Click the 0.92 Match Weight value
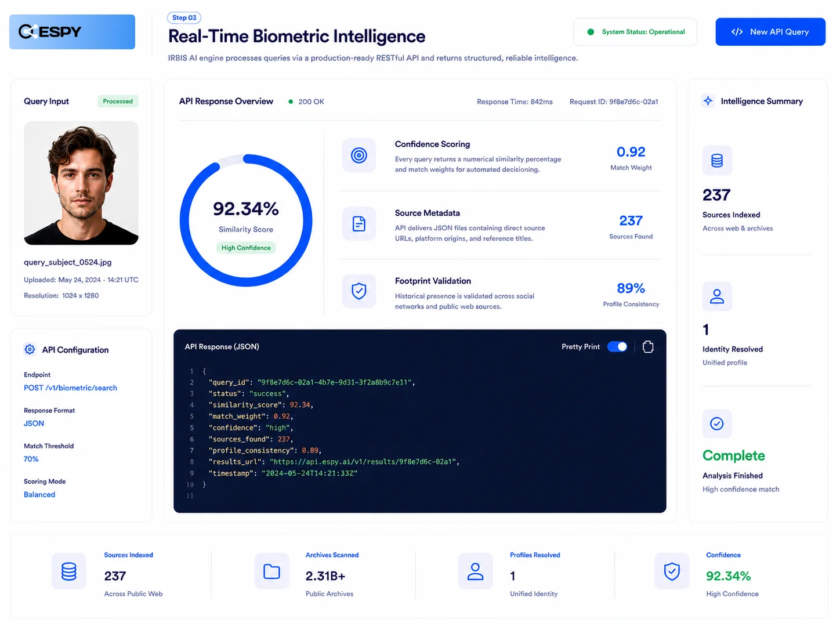 coord(631,152)
